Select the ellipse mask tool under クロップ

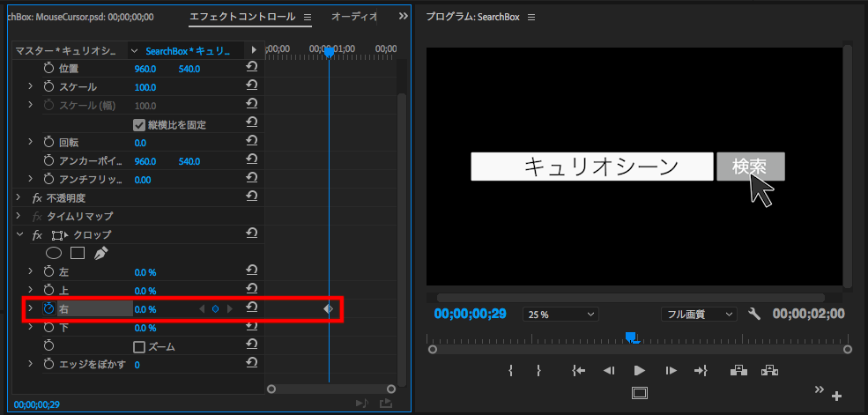pos(55,253)
